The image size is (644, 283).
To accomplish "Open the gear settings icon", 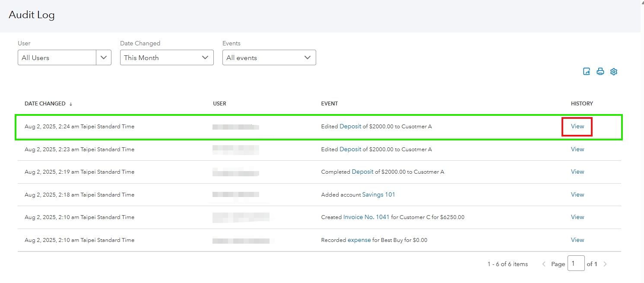I will tap(614, 72).
